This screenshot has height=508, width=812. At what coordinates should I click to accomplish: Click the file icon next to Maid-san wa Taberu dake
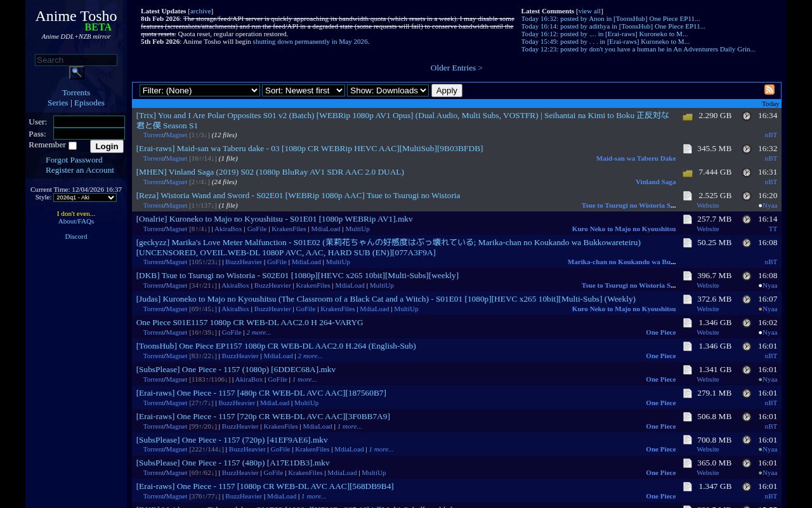click(687, 149)
